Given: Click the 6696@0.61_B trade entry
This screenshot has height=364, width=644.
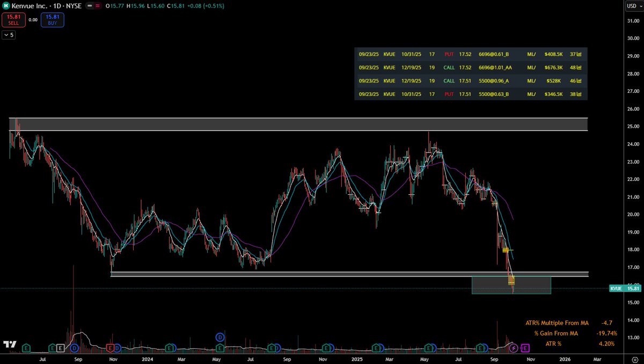Looking at the screenshot, I should click(494, 55).
